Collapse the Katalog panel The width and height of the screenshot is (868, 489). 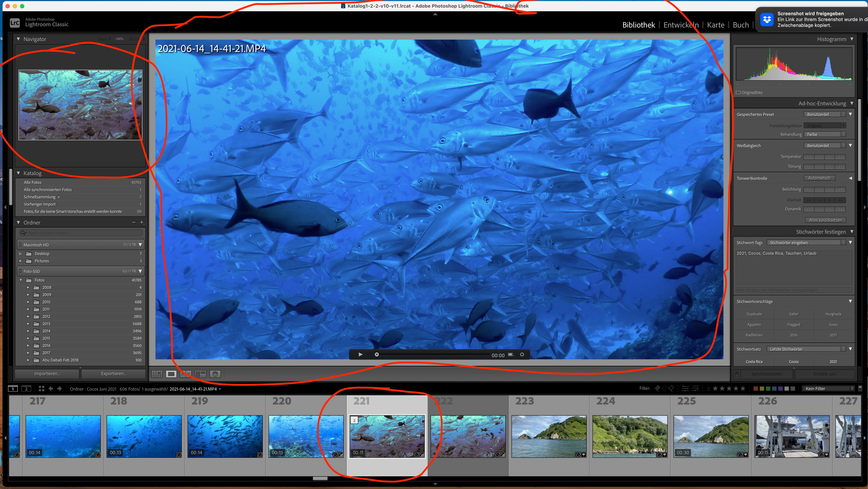(19, 173)
